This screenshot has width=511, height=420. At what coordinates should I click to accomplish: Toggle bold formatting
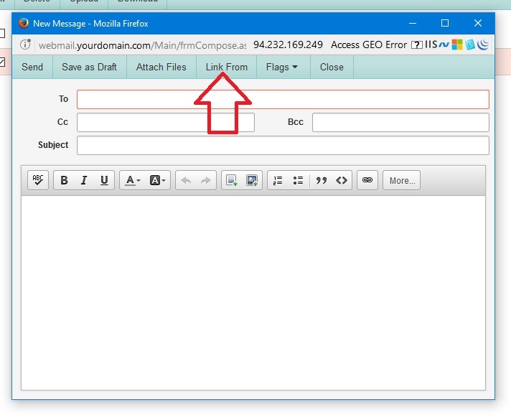click(x=64, y=180)
